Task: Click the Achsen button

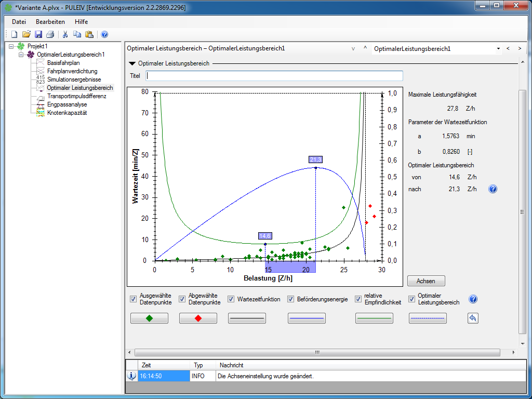Action: click(x=426, y=281)
